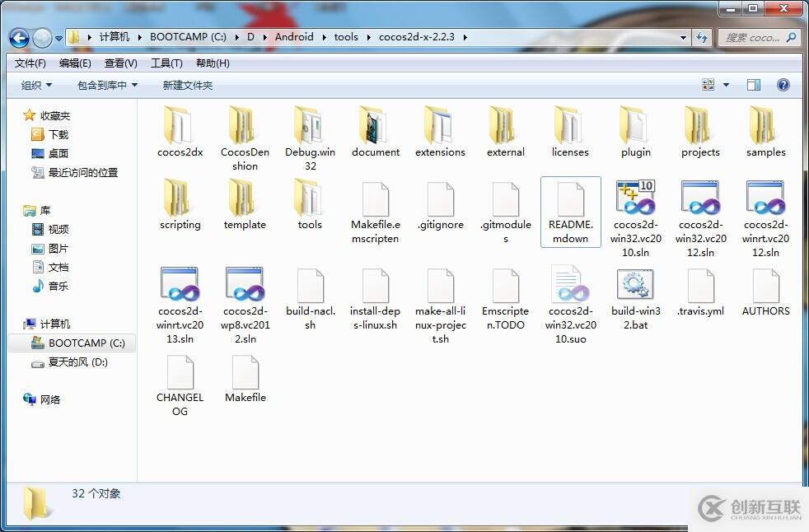Open the external folder
Image resolution: width=809 pixels, height=532 pixels.
coord(505,132)
